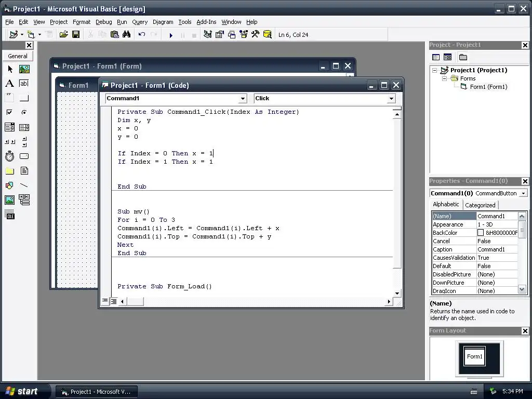Screen dimensions: 532x399
Task: Open the Debug menu
Action: (104, 22)
